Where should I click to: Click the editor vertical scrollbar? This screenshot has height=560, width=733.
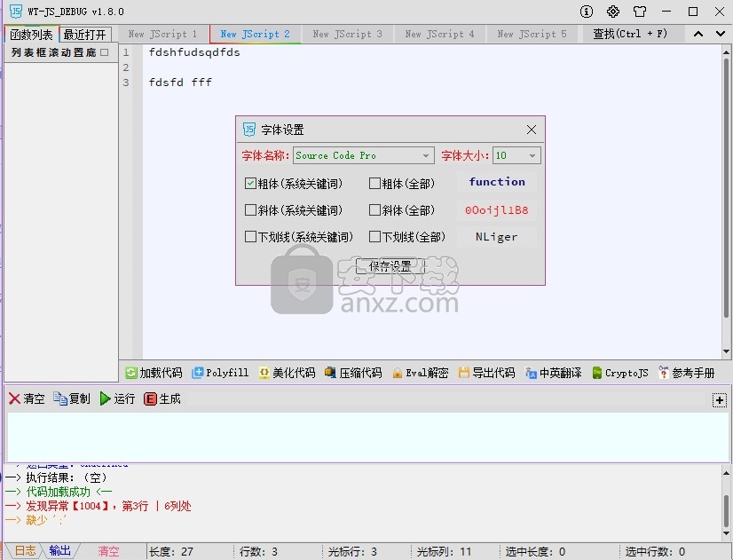click(x=726, y=187)
